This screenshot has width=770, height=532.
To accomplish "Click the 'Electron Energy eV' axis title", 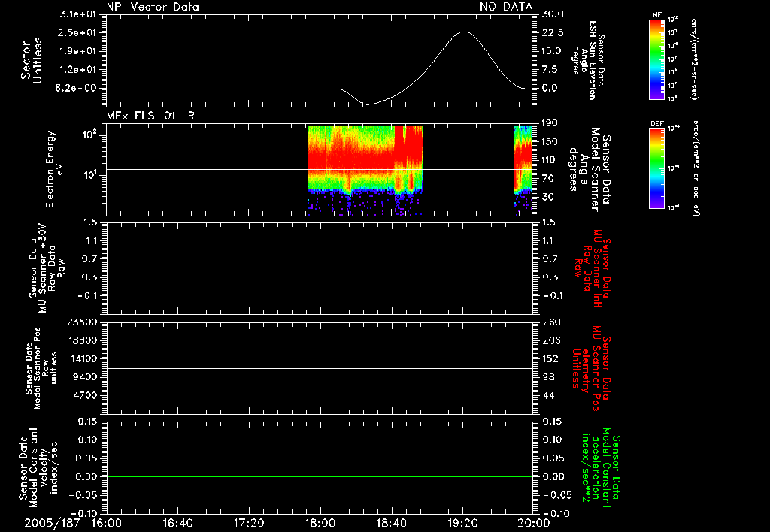I will tap(54, 169).
